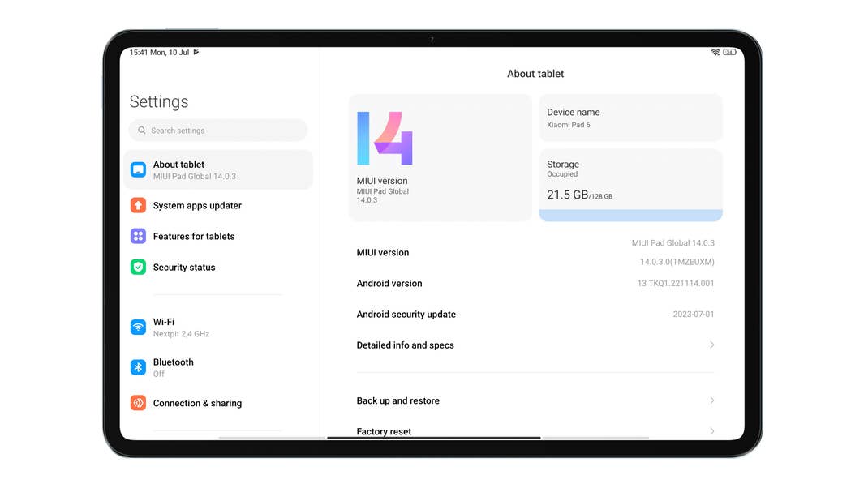Open the Device name card
This screenshot has width=868, height=488.
(x=630, y=118)
